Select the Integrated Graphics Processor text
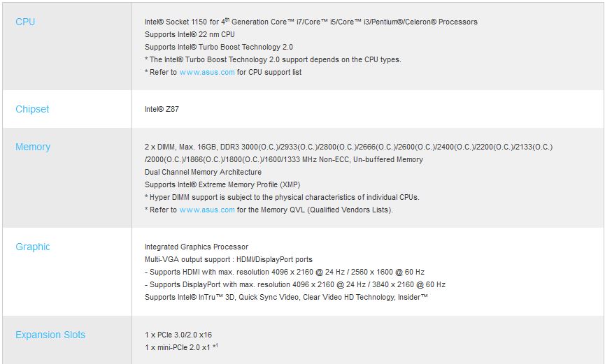 pos(197,247)
